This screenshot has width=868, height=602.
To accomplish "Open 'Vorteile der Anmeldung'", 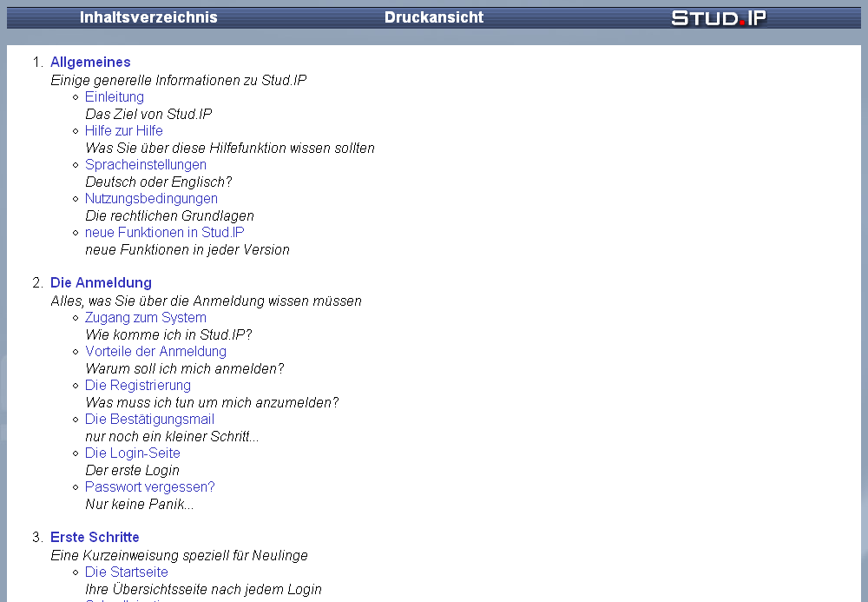I will pos(155,351).
